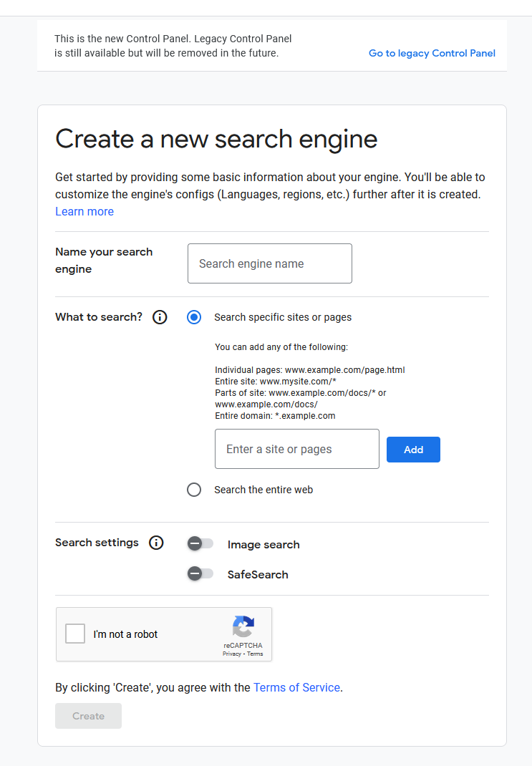Click the reCAPTCHA Privacy link
The width and height of the screenshot is (532, 766).
pos(231,654)
